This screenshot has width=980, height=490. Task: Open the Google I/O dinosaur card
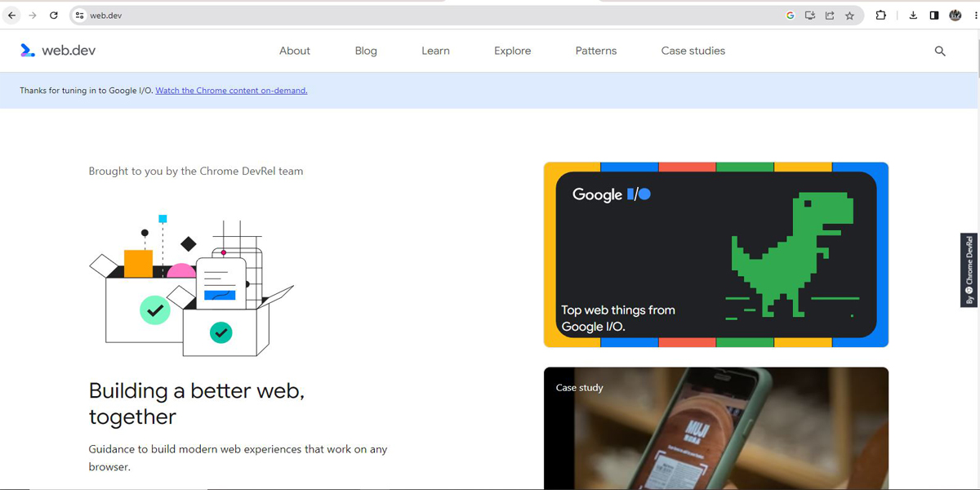coord(716,255)
